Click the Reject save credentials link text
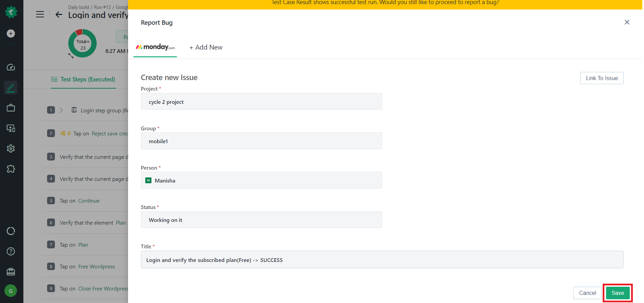644x303 pixels. [110, 134]
